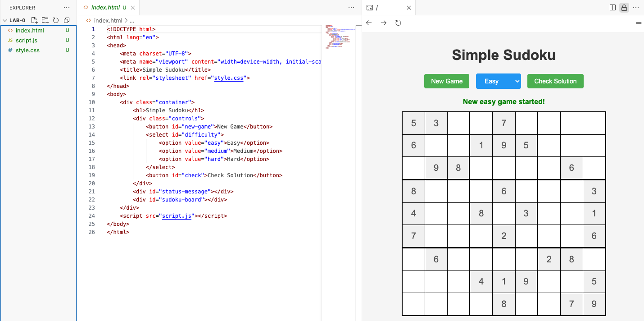
Task: Open Explorer views and more actions menu
Action: coord(67,8)
